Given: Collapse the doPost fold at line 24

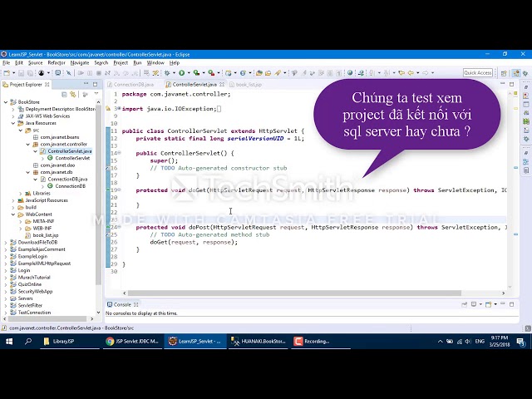Looking at the screenshot, I should 119,227.
